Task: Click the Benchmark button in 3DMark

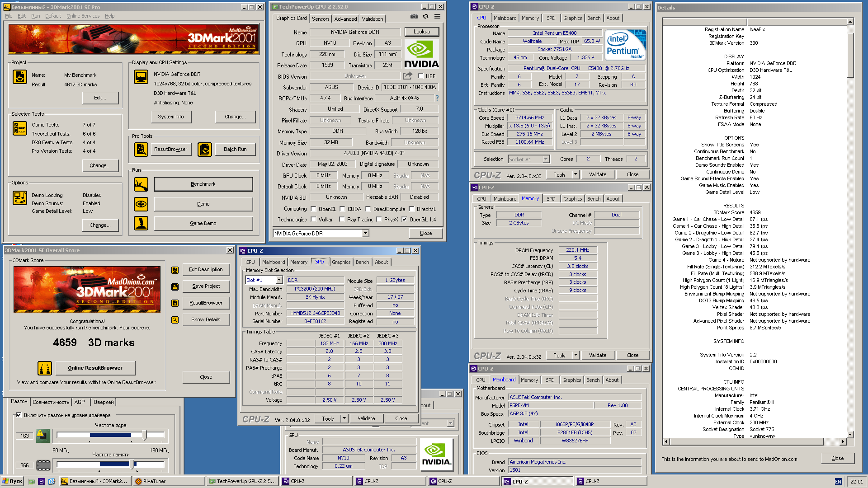Action: pyautogui.click(x=203, y=184)
